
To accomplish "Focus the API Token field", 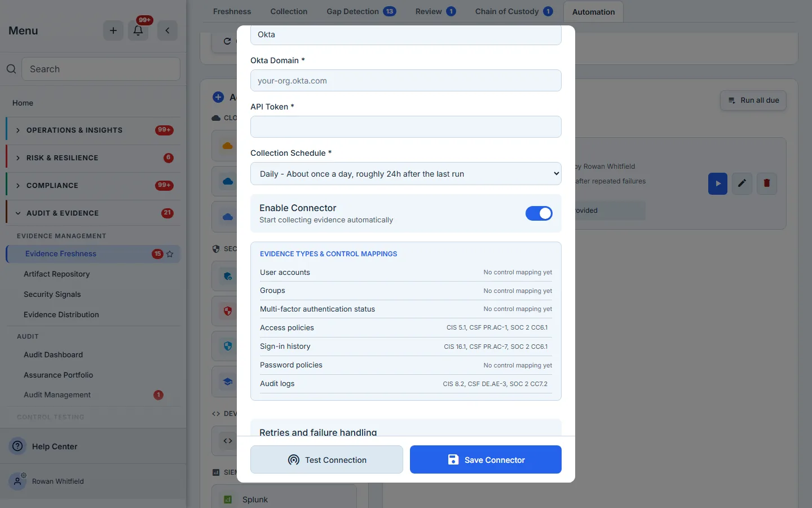I will click(x=406, y=126).
